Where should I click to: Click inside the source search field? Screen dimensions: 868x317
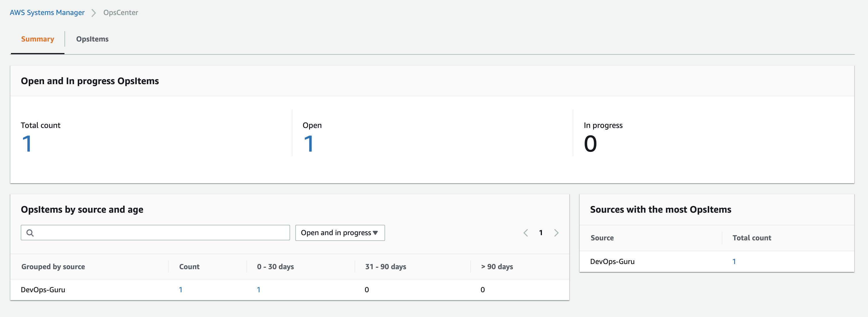[x=155, y=233]
